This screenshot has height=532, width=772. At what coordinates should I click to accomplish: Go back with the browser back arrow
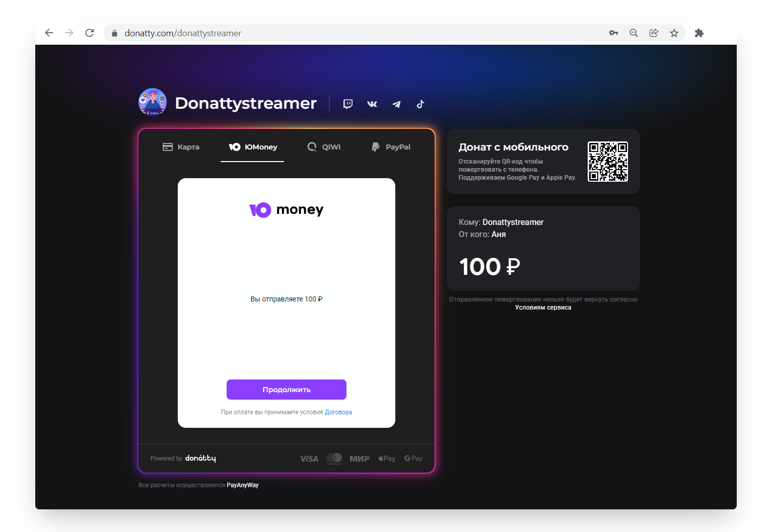(x=49, y=33)
